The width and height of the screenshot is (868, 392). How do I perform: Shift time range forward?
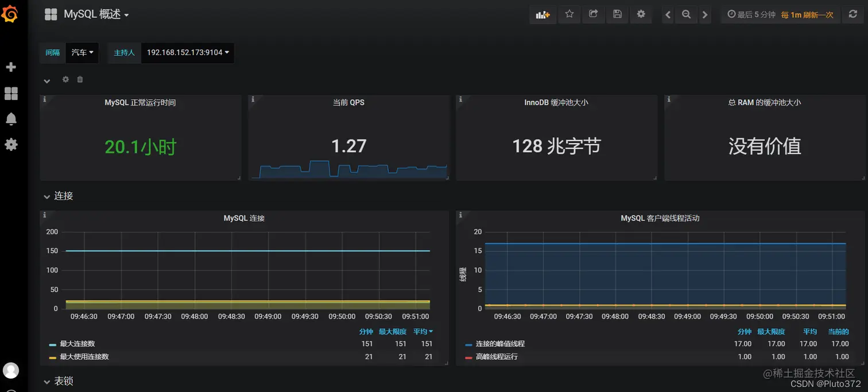tap(705, 15)
